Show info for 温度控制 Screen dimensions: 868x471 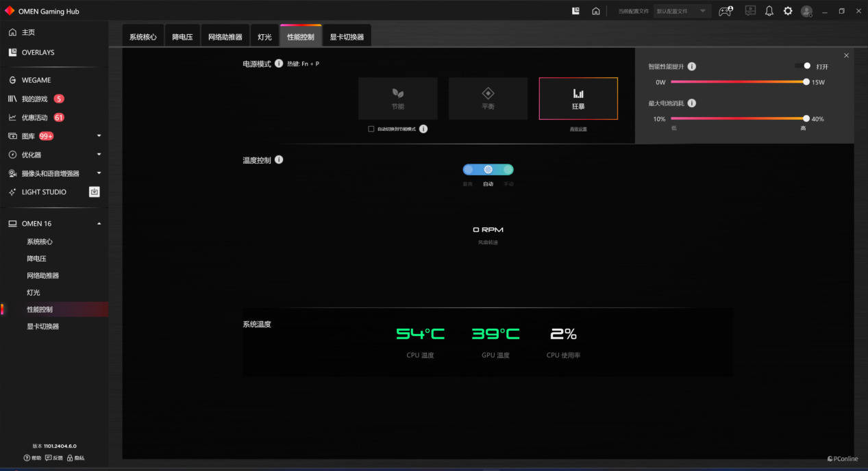(279, 160)
